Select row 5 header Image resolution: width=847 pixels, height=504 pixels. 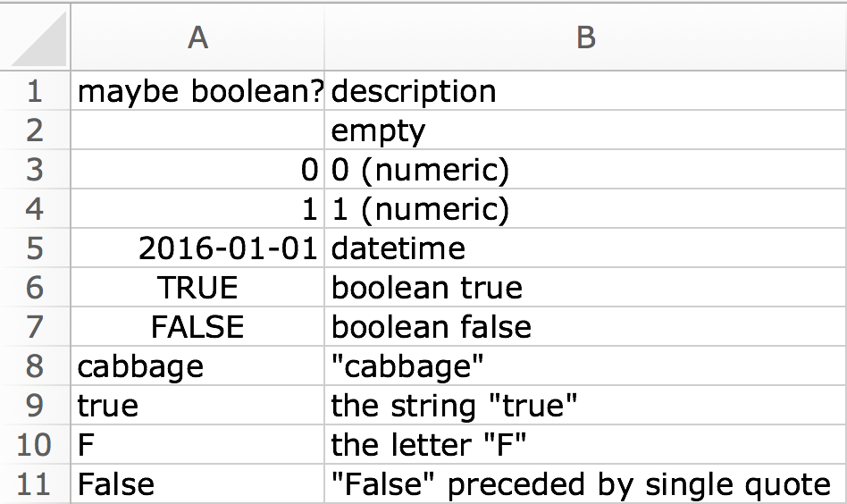pyautogui.click(x=36, y=248)
